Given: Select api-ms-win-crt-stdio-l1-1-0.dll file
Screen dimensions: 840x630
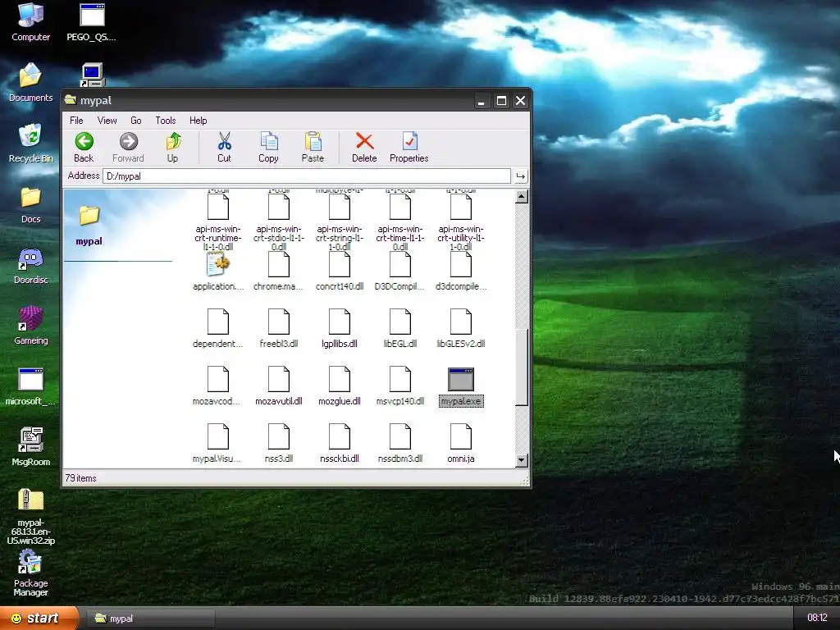Looking at the screenshot, I should pyautogui.click(x=279, y=222).
